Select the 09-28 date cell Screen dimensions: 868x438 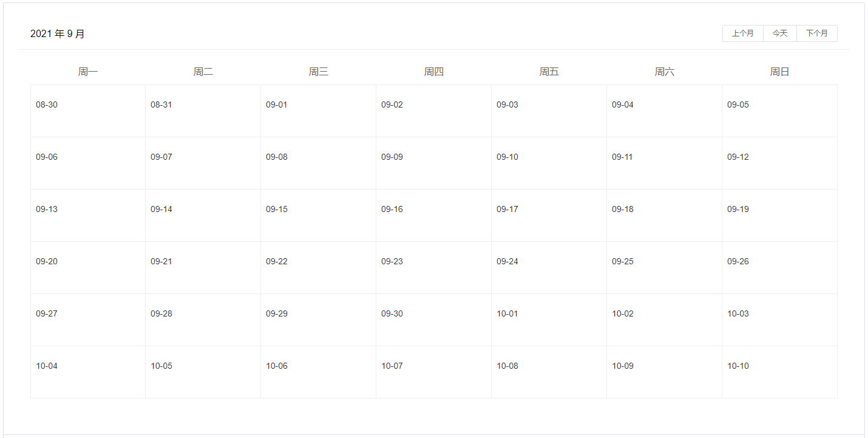[x=203, y=320]
